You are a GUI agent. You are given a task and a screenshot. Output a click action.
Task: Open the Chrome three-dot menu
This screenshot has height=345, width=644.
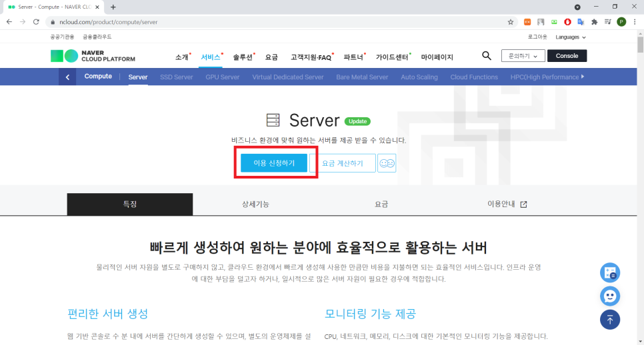pos(635,22)
